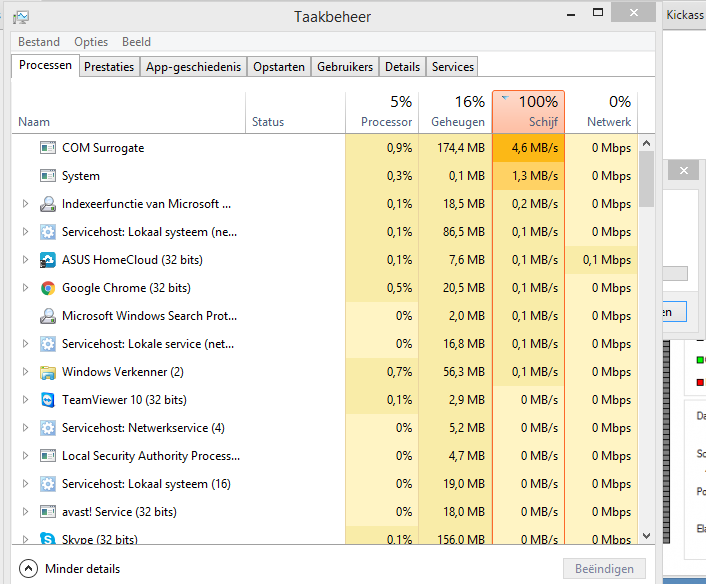Click the scrollbar down arrow
This screenshot has width=706, height=584.
point(647,536)
